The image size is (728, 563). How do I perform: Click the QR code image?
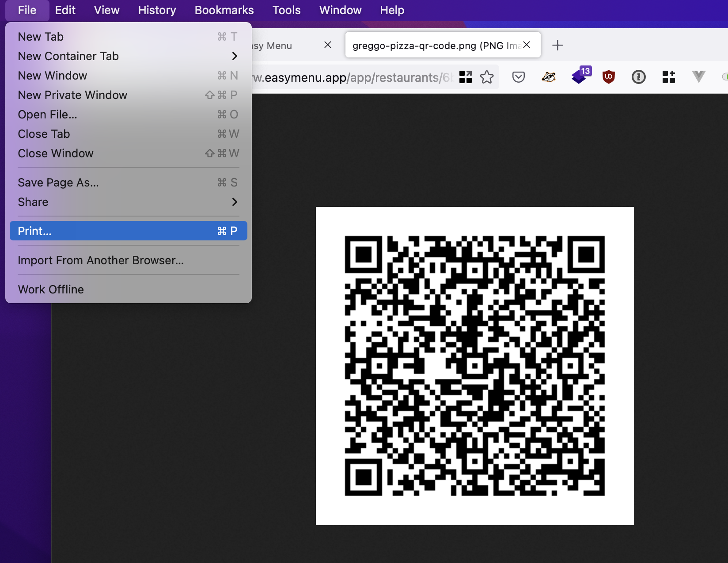click(475, 366)
